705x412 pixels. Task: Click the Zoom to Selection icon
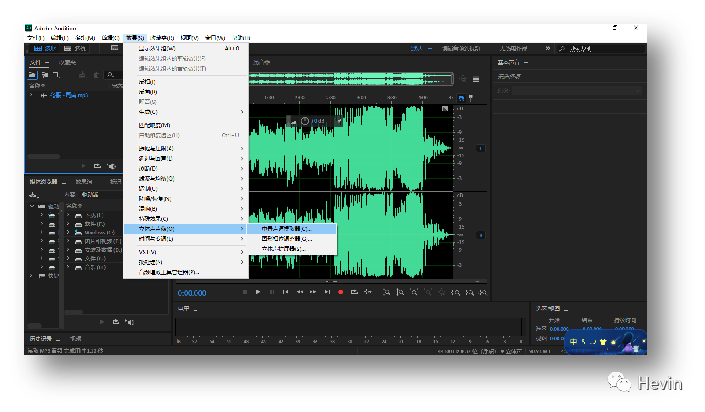483,292
